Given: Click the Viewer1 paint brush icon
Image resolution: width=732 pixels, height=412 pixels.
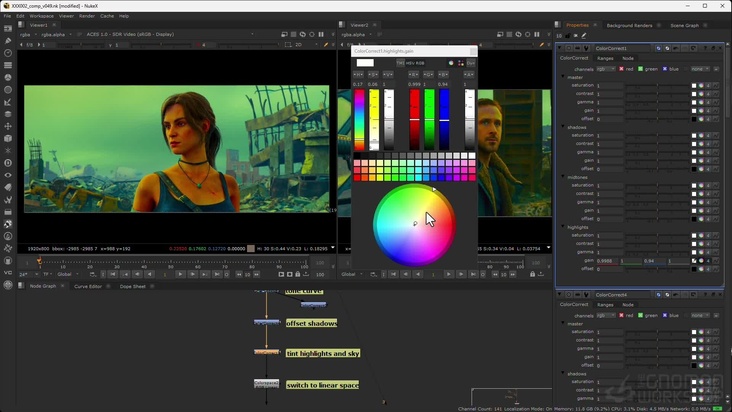Looking at the screenshot, I should 326,45.
